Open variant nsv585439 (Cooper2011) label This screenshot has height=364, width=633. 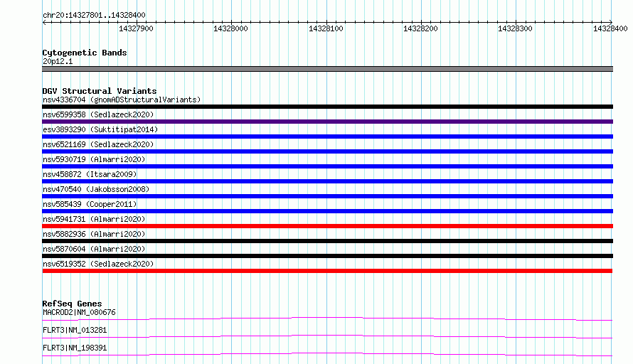coord(90,204)
